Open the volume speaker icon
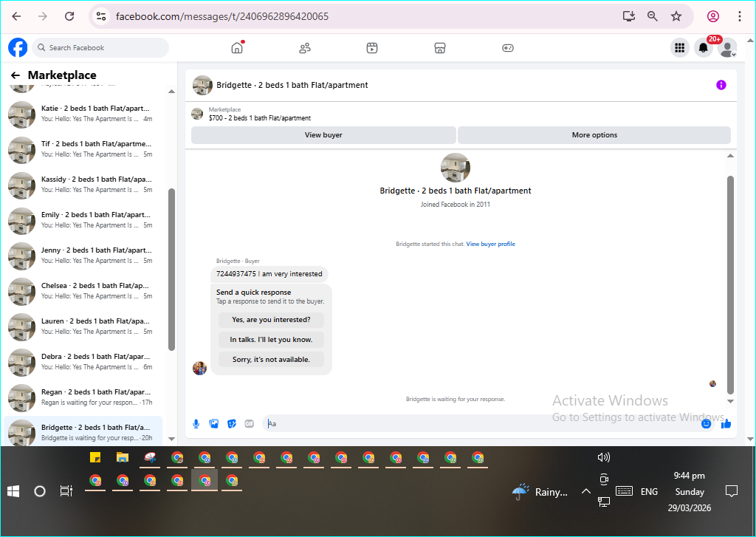The width and height of the screenshot is (756, 537). point(604,457)
